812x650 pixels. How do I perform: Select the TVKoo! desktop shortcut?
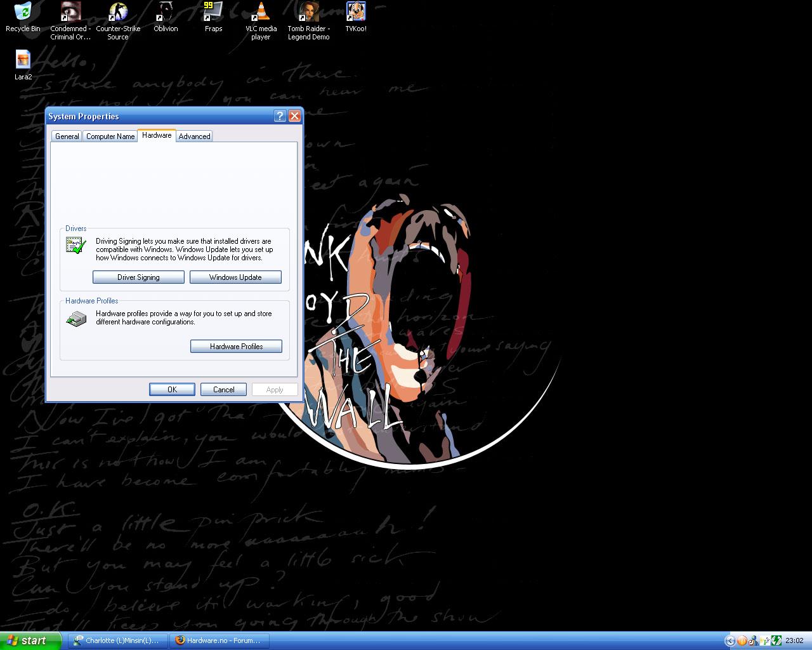coord(356,18)
